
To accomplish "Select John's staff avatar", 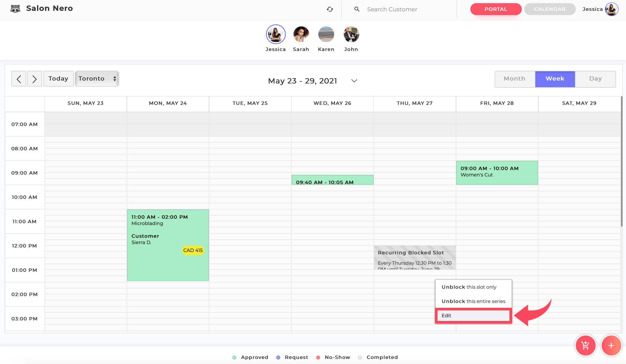I will (351, 34).
